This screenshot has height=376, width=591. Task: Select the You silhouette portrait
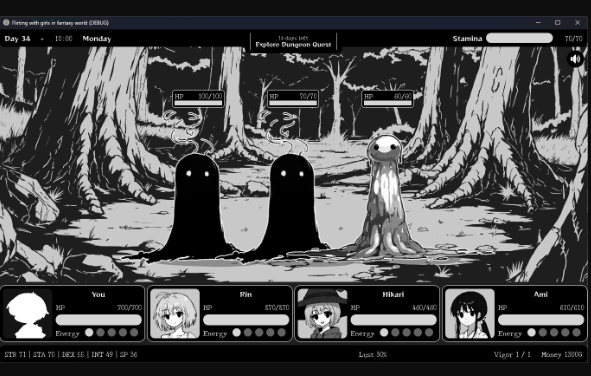coord(28,313)
